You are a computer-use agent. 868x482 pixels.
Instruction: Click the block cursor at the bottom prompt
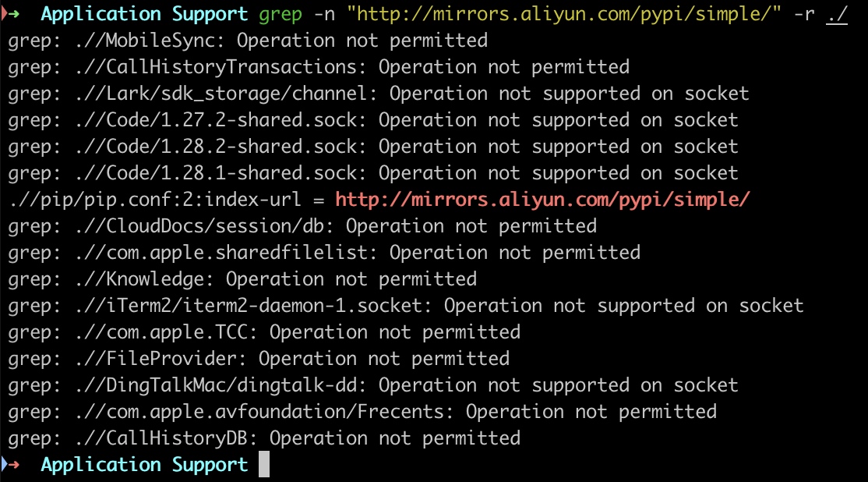264,466
